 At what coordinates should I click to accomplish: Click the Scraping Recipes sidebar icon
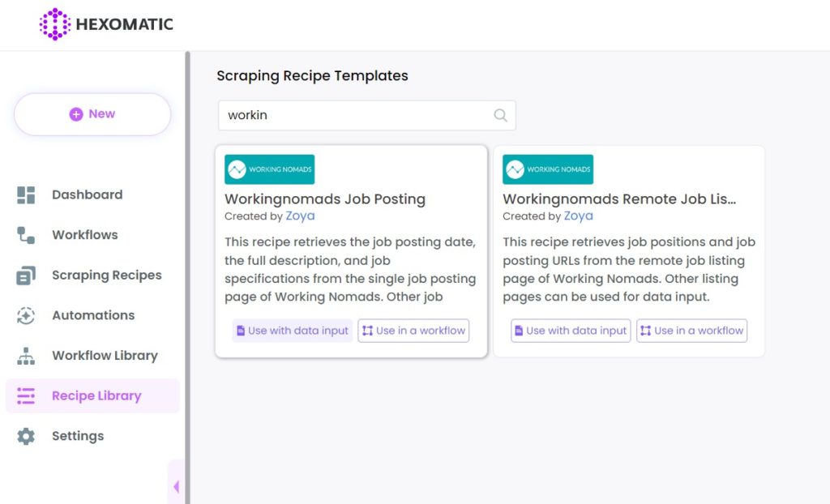click(x=26, y=275)
